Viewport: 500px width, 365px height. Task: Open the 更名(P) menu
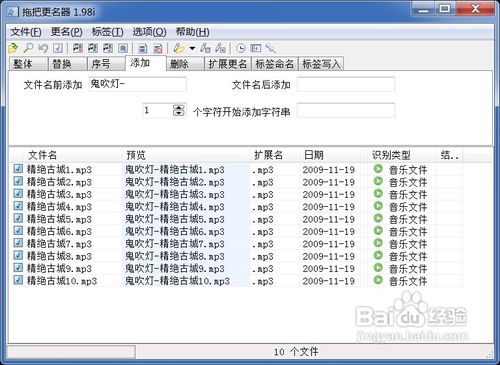(x=67, y=32)
